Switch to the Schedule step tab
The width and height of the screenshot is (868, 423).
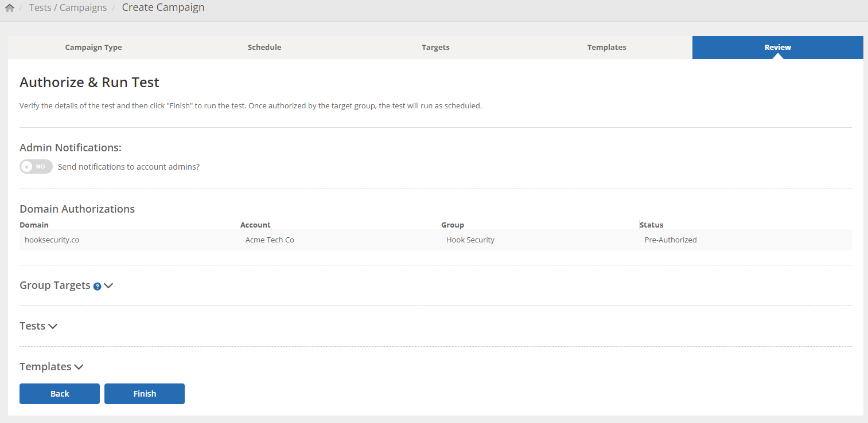click(264, 48)
